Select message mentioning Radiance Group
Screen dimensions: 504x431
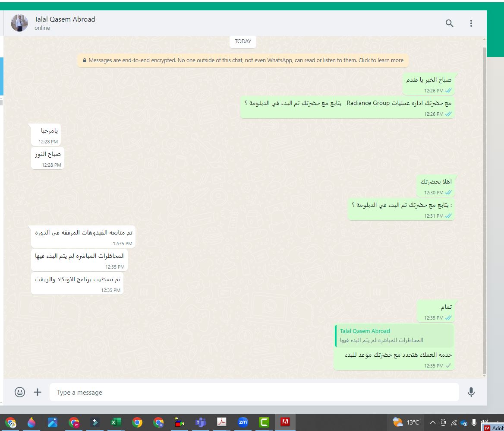pos(347,107)
